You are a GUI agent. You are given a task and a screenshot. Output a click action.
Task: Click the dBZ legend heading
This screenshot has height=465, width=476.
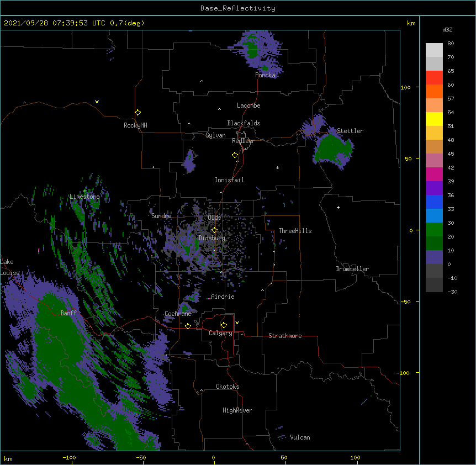pos(447,29)
